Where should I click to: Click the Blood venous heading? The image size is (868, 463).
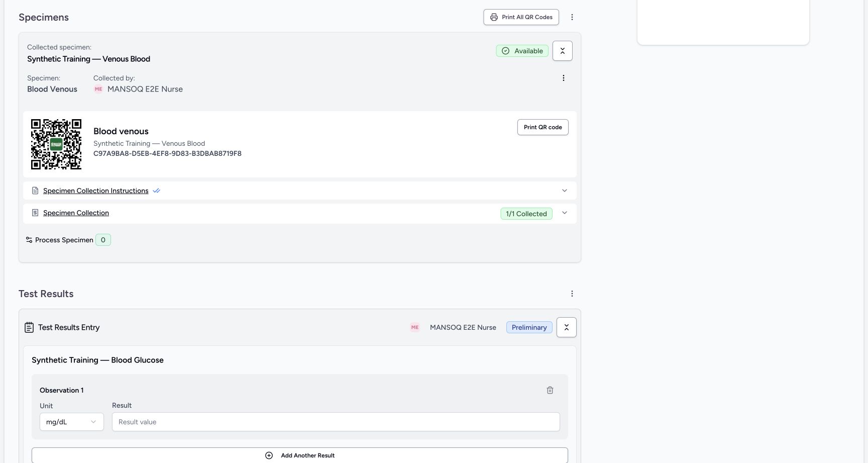pyautogui.click(x=121, y=131)
